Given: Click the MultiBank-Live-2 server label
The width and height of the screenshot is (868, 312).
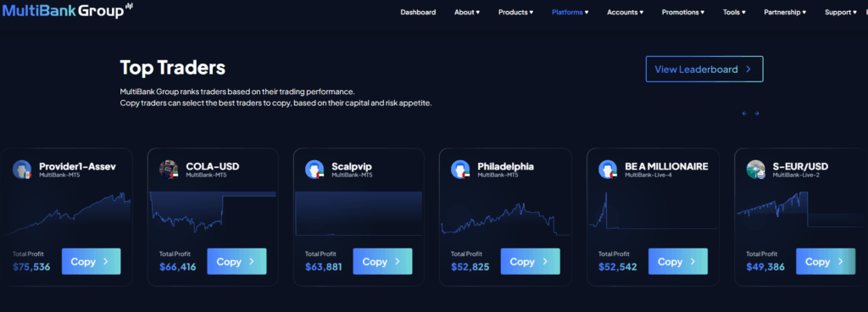Looking at the screenshot, I should tap(795, 175).
